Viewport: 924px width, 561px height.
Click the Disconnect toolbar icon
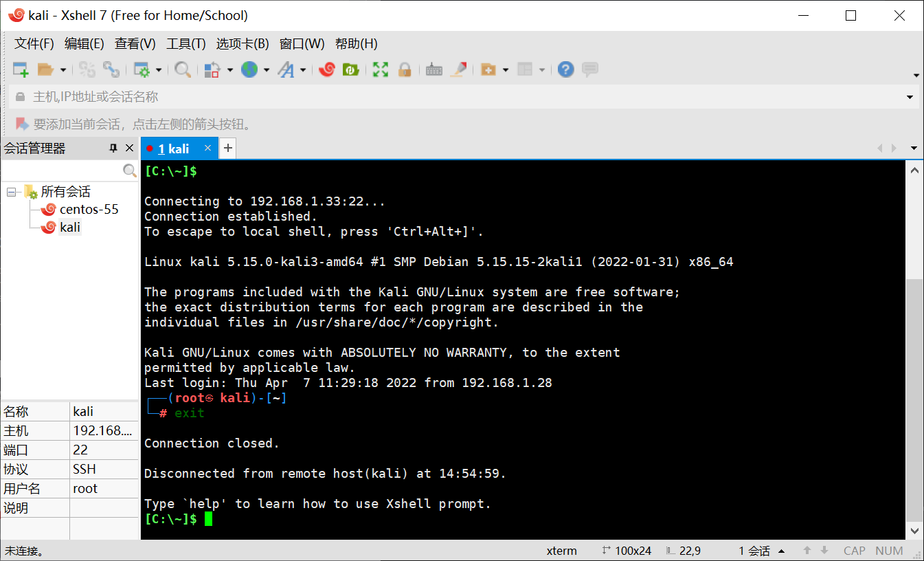[87, 69]
